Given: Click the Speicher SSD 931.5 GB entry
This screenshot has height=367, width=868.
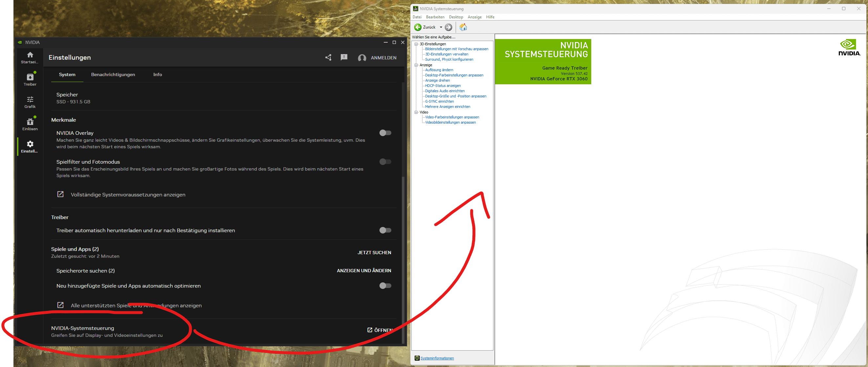Looking at the screenshot, I should coord(73,98).
